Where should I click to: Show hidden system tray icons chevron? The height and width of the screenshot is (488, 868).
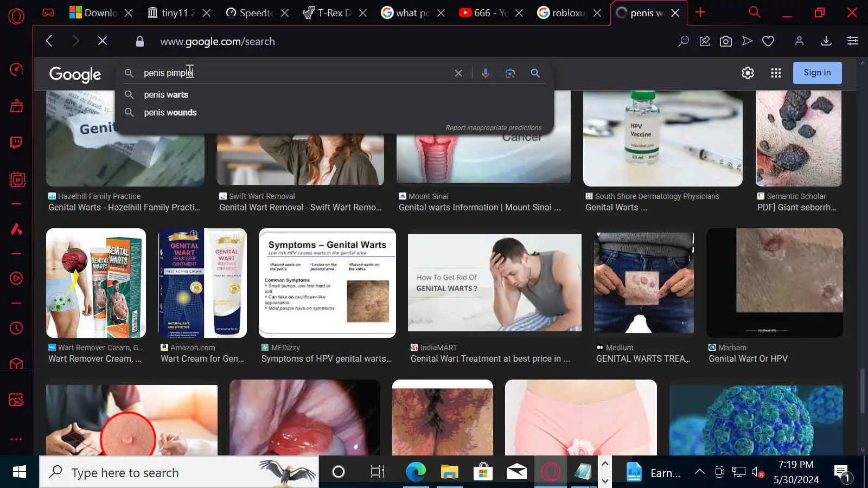pos(700,472)
